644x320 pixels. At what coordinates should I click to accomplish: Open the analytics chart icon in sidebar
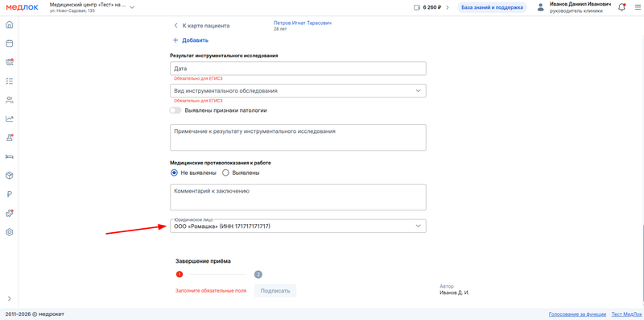click(x=10, y=118)
